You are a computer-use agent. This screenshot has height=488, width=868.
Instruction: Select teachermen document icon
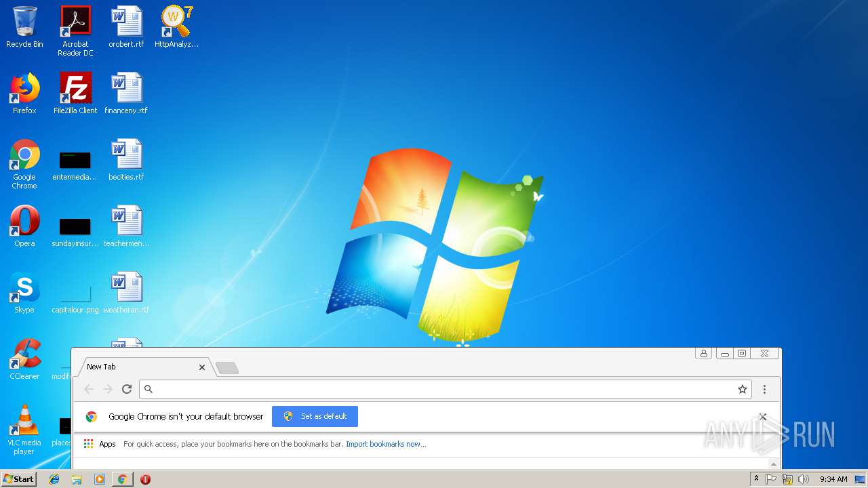[x=126, y=227]
